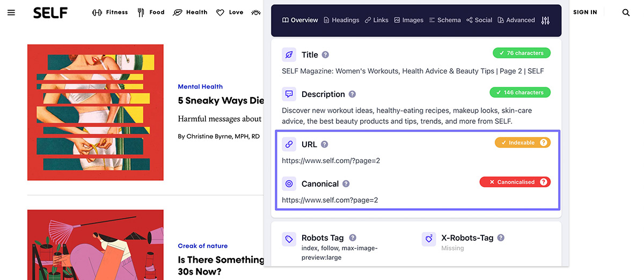
Task: Click the help icon next to X-Robots-Tag
Action: (x=501, y=238)
